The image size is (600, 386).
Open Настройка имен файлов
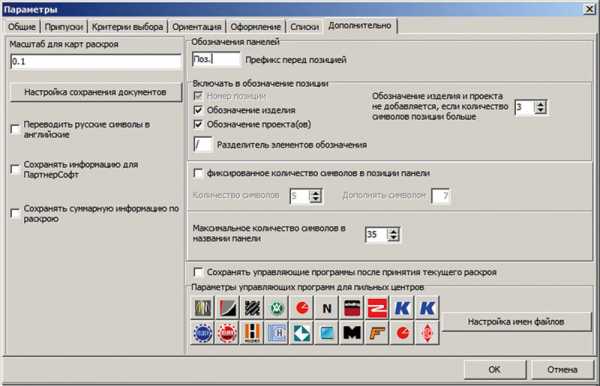pos(516,322)
